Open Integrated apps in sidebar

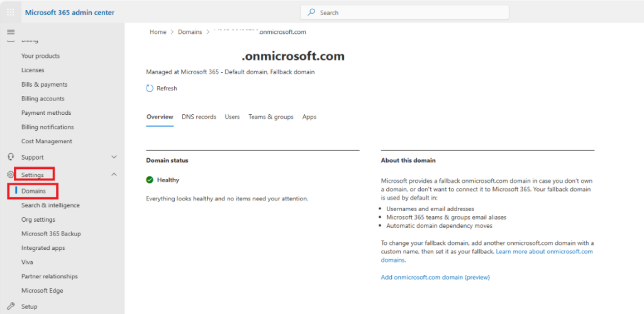click(x=43, y=247)
